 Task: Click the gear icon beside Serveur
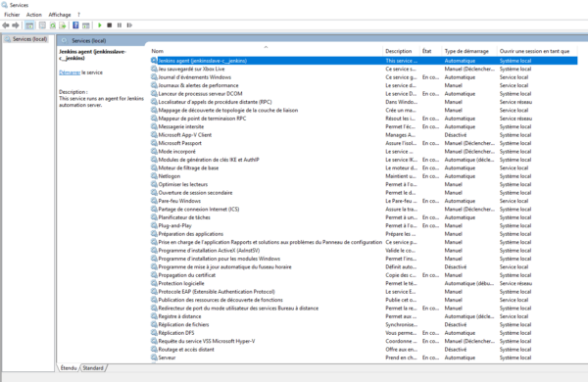(154, 358)
